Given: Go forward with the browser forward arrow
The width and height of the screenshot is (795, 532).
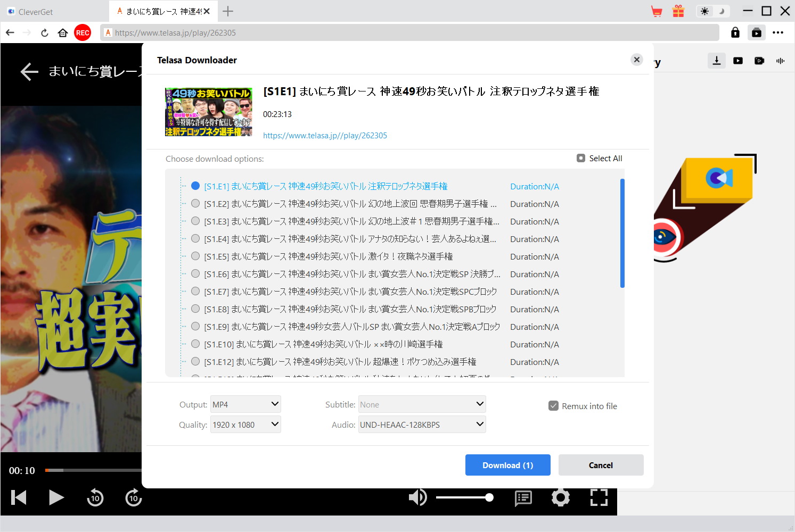Looking at the screenshot, I should click(27, 32).
